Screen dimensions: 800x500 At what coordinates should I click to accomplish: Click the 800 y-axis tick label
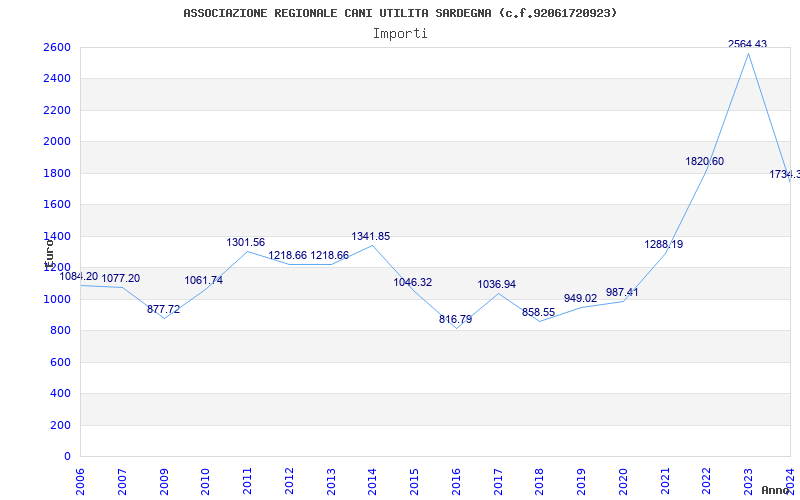click(x=60, y=331)
